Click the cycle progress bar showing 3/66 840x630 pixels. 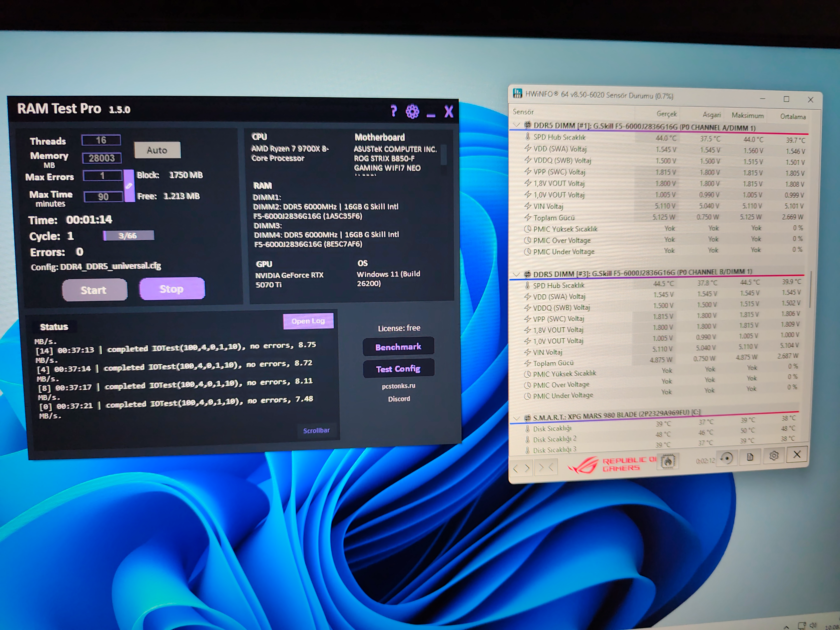coord(128,235)
